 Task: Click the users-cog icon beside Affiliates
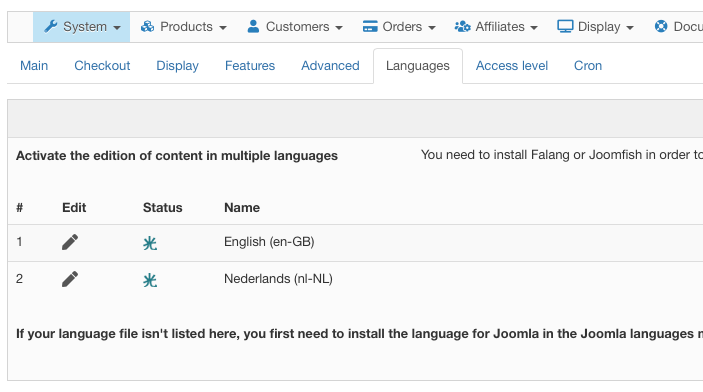tap(462, 26)
